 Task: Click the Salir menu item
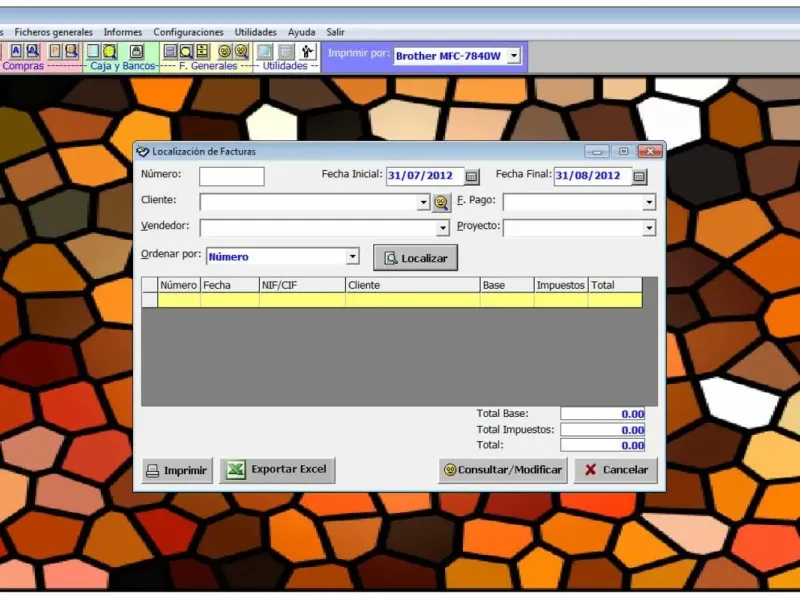pos(335,32)
